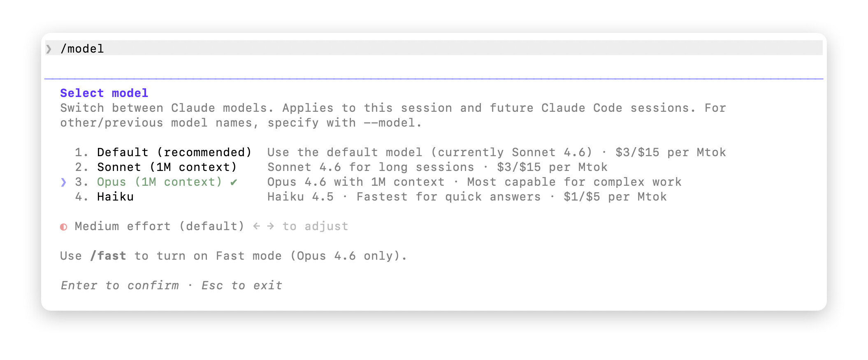Choose Sonnet (1M context) from the list
This screenshot has height=360, width=868.
coord(167,167)
